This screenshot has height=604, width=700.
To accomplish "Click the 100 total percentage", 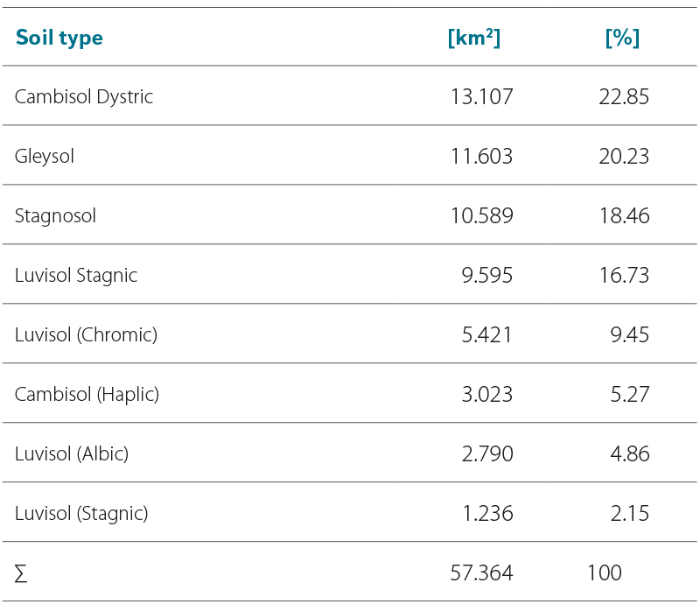I will click(x=605, y=573).
